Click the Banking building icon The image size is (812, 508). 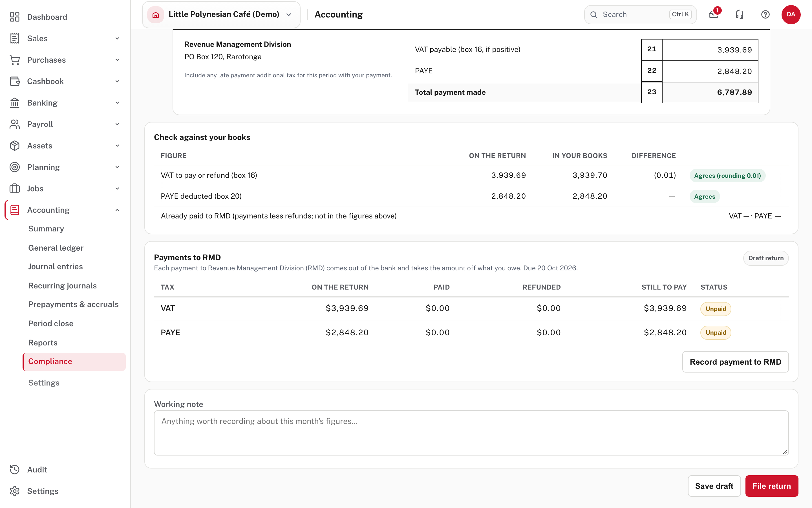coord(14,103)
